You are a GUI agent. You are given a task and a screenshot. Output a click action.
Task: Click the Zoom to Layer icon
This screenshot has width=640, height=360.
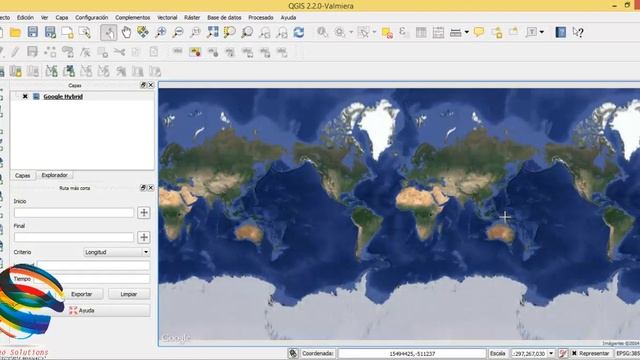247,32
